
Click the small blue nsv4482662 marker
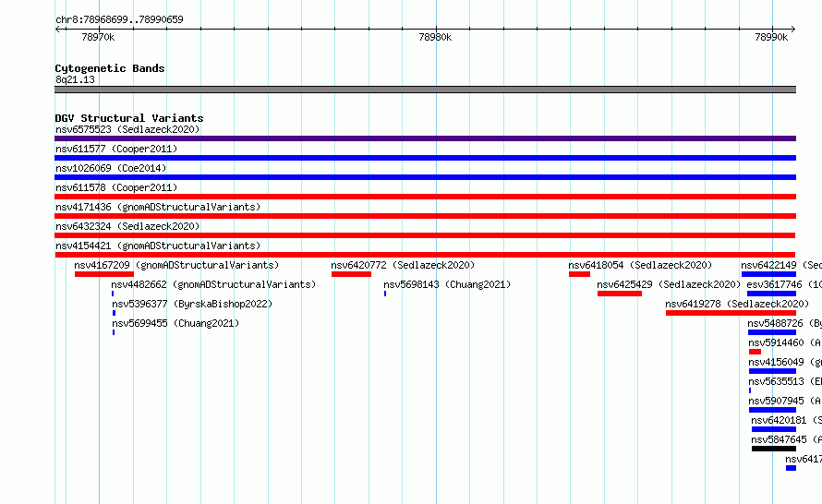[113, 294]
